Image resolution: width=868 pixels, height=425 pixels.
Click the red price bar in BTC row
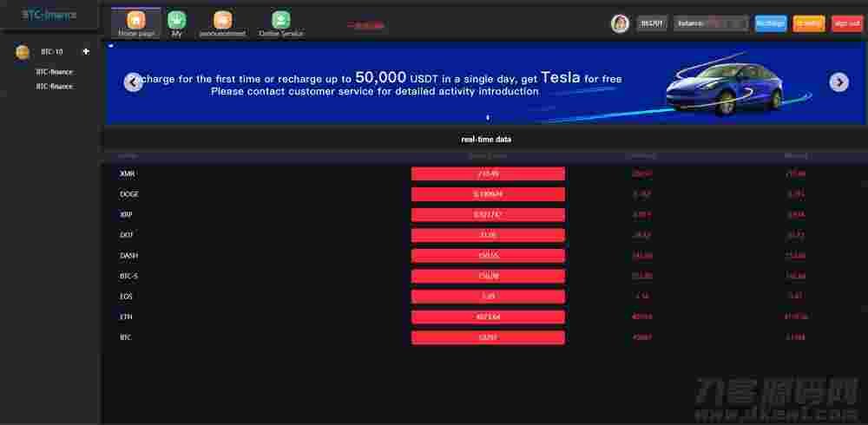(488, 337)
